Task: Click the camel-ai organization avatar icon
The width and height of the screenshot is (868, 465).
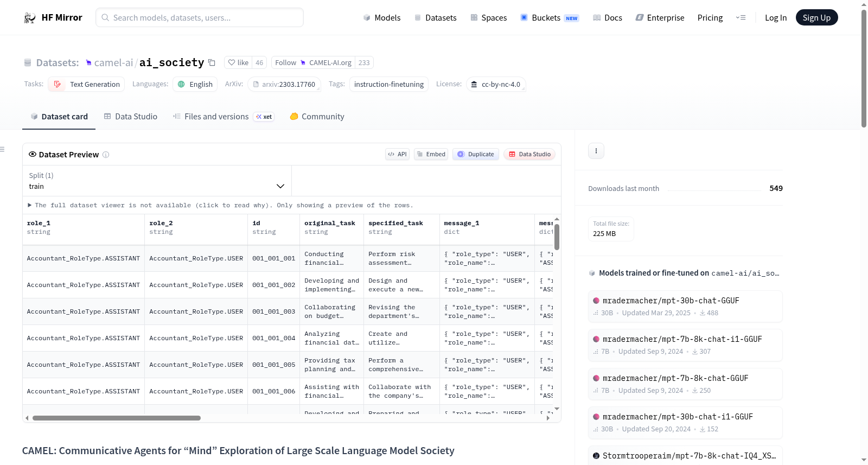Action: (x=88, y=63)
